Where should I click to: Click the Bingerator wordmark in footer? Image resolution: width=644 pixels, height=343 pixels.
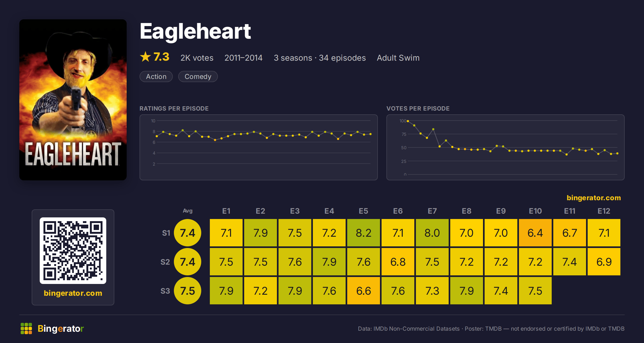[x=61, y=329]
